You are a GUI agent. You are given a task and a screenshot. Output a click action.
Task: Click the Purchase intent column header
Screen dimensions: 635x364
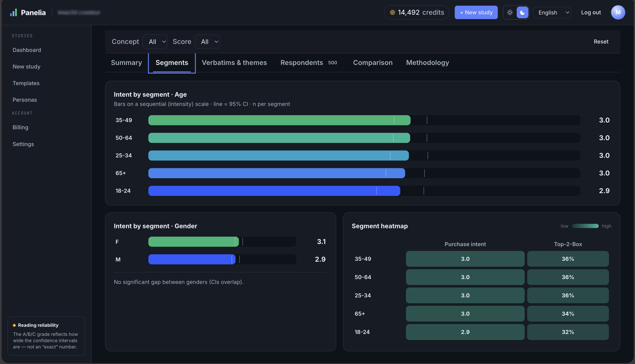coord(465,244)
